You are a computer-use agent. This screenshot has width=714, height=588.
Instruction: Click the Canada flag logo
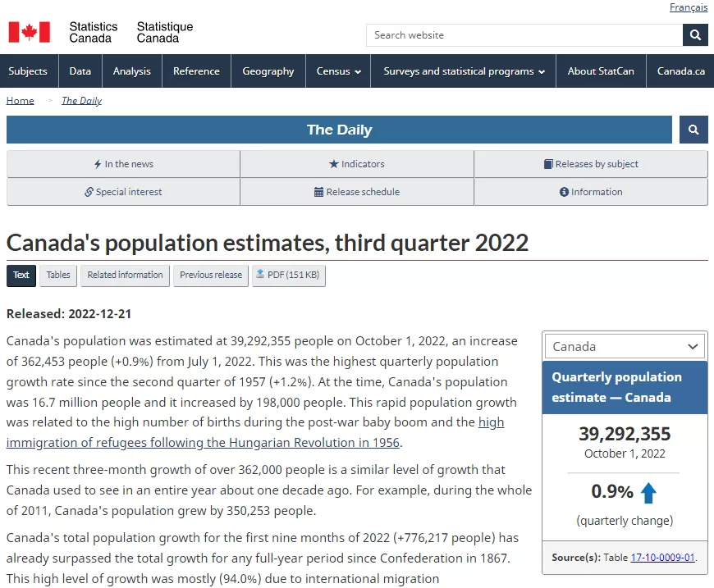(x=30, y=32)
